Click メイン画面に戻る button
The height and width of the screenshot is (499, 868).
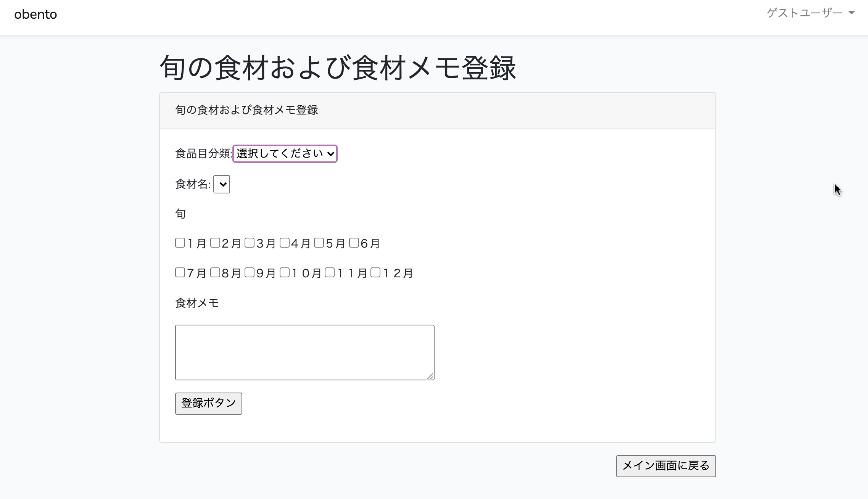(x=666, y=466)
